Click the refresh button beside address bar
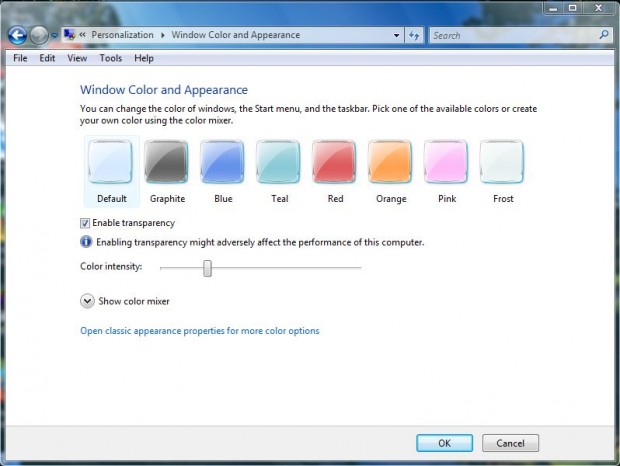 [415, 35]
